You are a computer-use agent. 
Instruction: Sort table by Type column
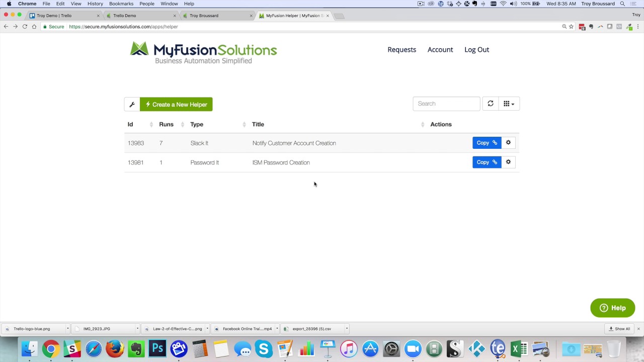[217, 124]
